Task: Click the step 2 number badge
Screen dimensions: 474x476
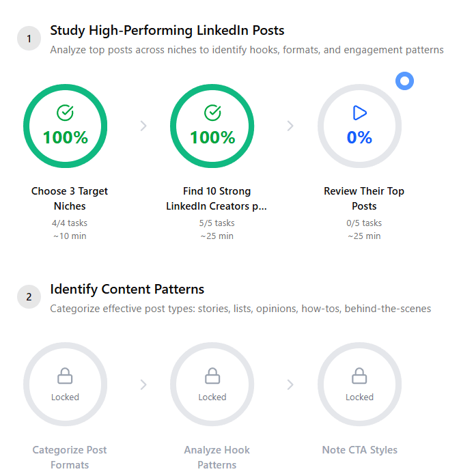Action: [x=29, y=297]
